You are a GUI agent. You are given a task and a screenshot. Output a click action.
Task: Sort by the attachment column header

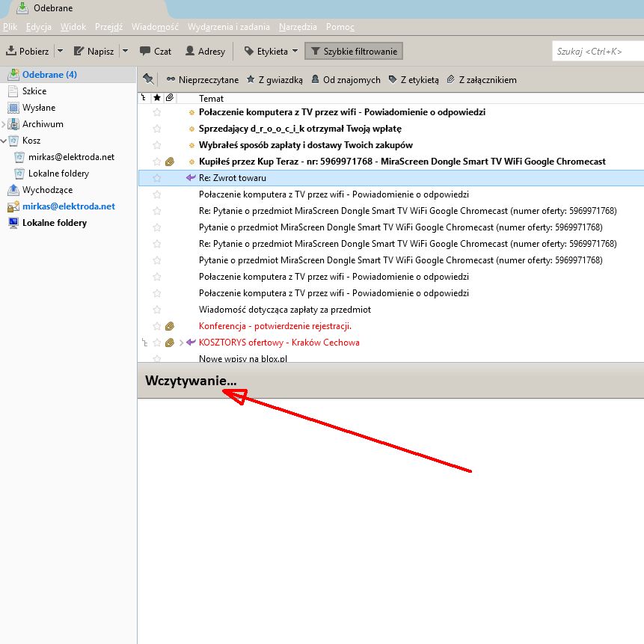click(170, 98)
